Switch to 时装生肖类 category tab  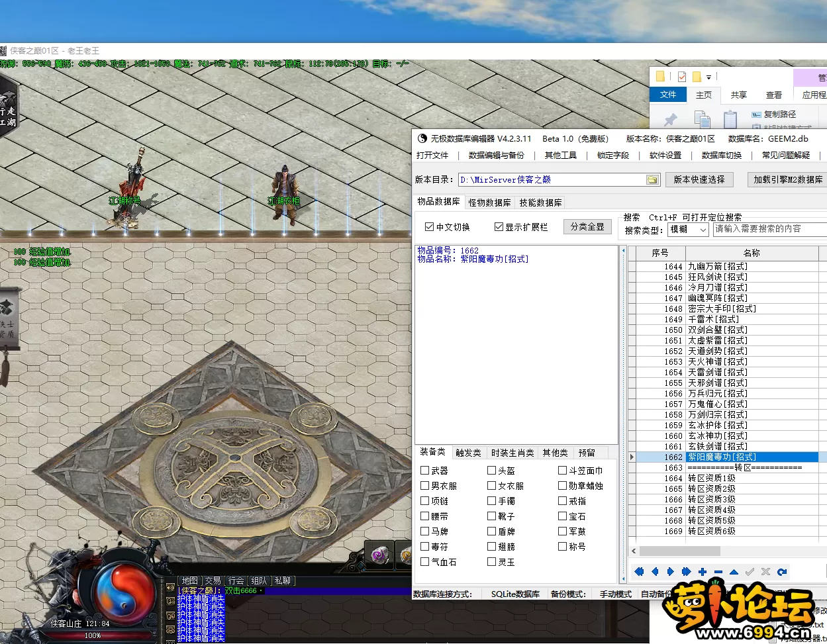coord(512,453)
